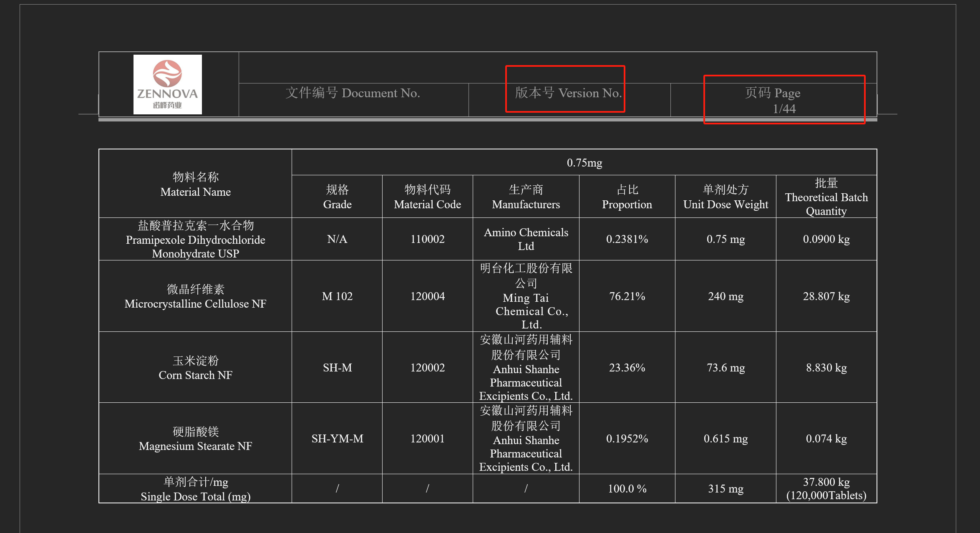Click the unit dose '73.6 mg'

pos(726,368)
